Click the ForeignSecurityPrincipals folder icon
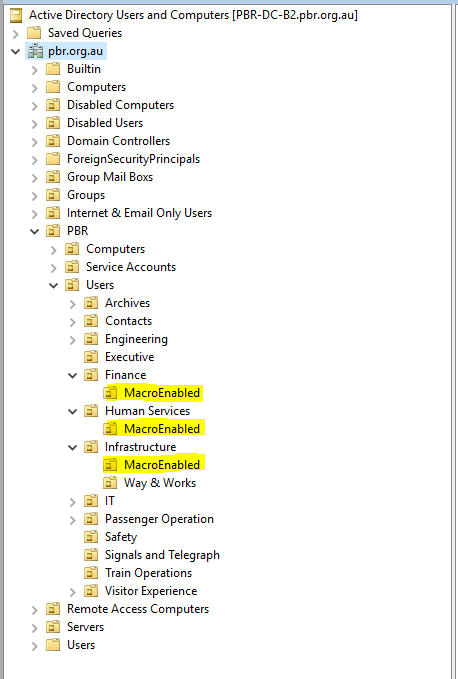The image size is (458, 679). click(x=53, y=159)
